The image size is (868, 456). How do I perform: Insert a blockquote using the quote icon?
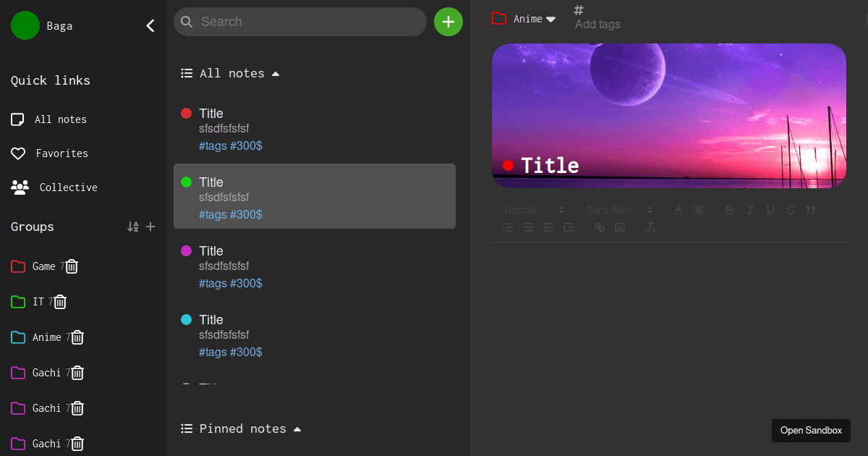point(811,209)
